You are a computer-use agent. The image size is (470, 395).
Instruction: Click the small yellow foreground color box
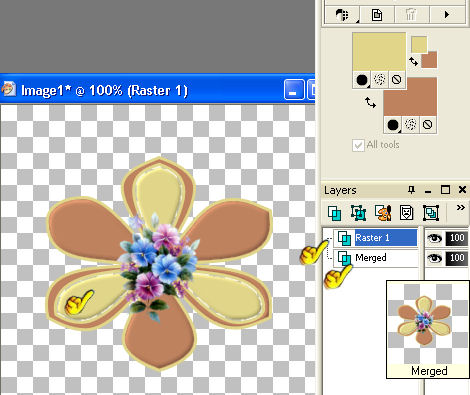[419, 44]
